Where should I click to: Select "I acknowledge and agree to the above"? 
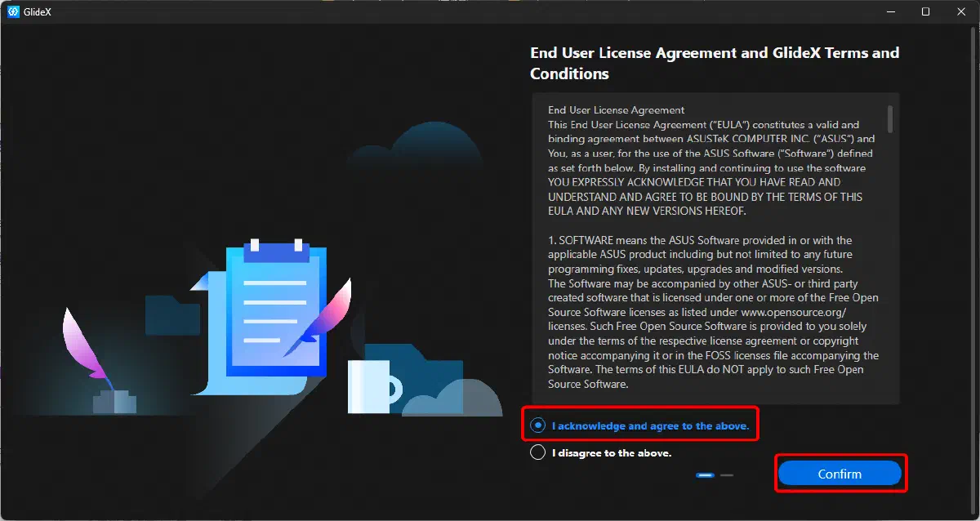(537, 425)
